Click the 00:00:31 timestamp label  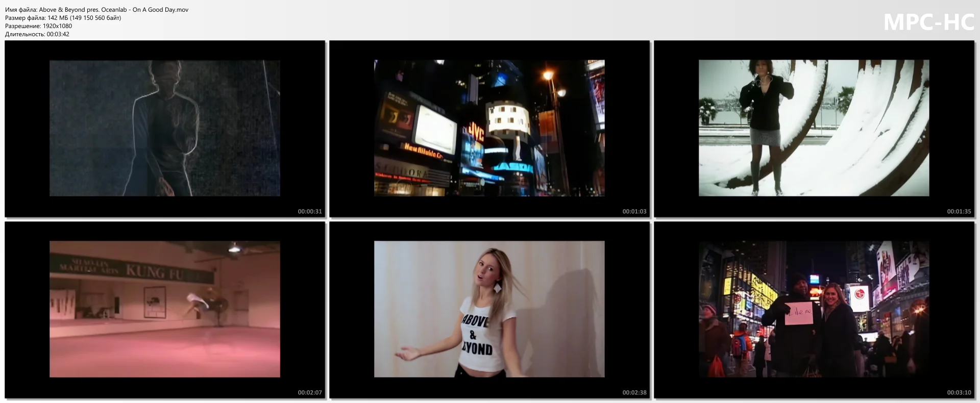(310, 211)
